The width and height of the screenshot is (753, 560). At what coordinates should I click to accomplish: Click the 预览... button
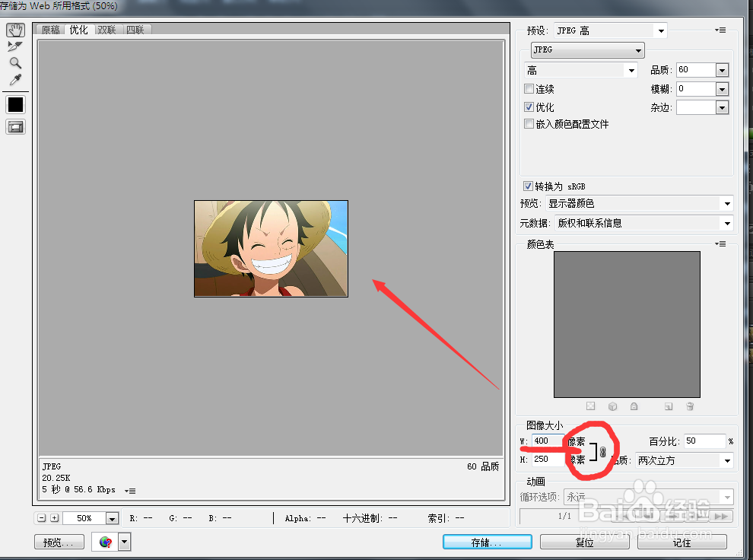tap(59, 542)
